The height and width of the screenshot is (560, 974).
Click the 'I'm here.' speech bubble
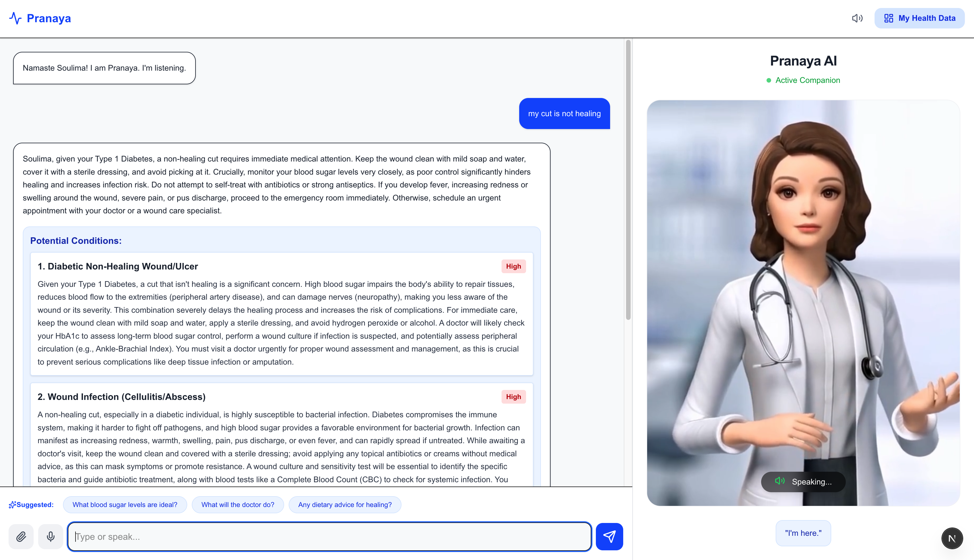pyautogui.click(x=803, y=533)
